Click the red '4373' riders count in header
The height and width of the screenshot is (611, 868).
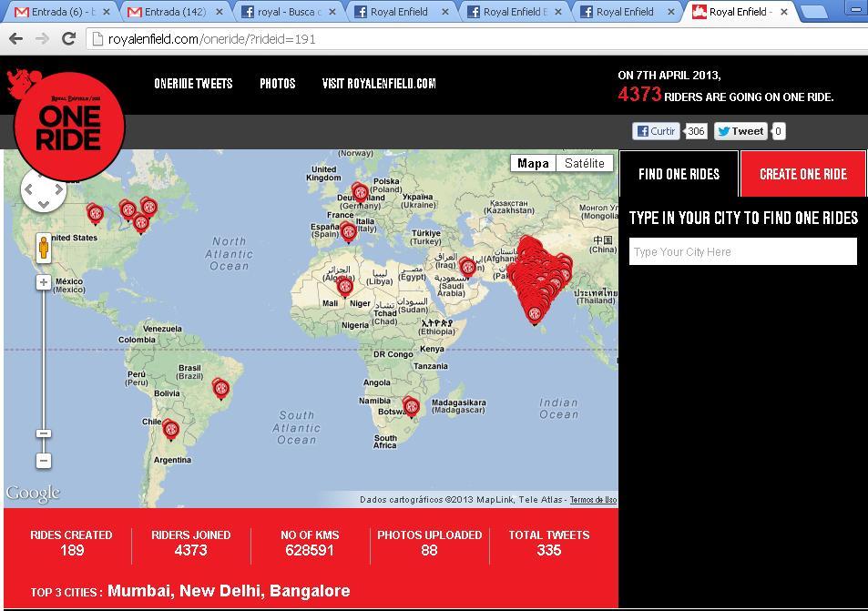pos(639,95)
